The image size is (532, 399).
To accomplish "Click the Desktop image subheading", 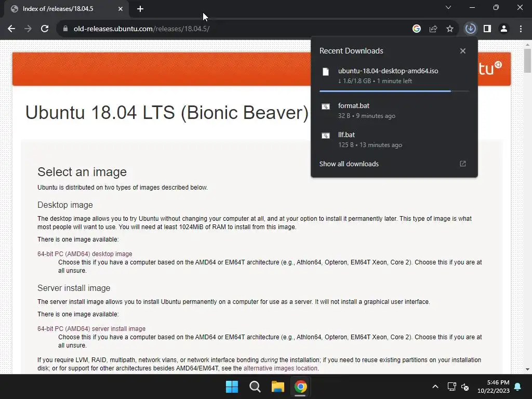I will [x=65, y=205].
